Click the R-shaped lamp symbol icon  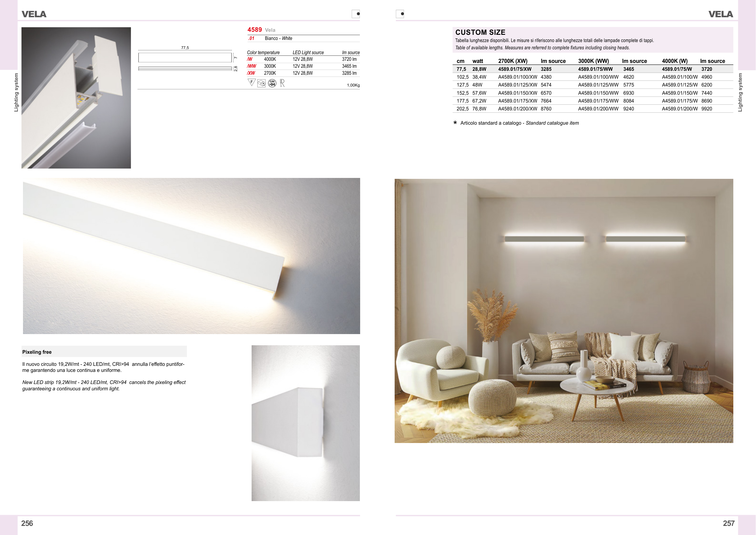pos(282,83)
